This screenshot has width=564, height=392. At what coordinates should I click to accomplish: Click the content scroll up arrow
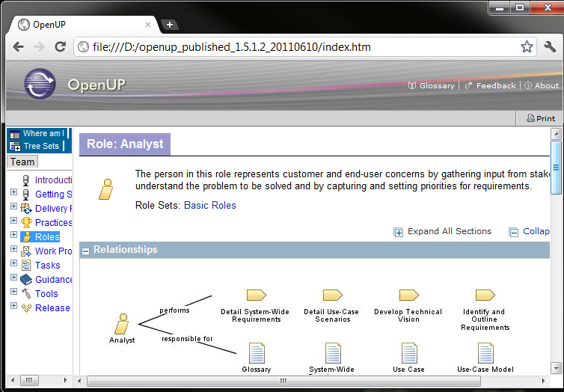[x=556, y=134]
